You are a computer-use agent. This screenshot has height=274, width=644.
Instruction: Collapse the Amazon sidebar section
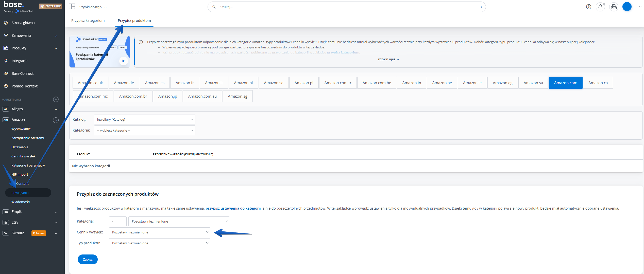click(56, 120)
